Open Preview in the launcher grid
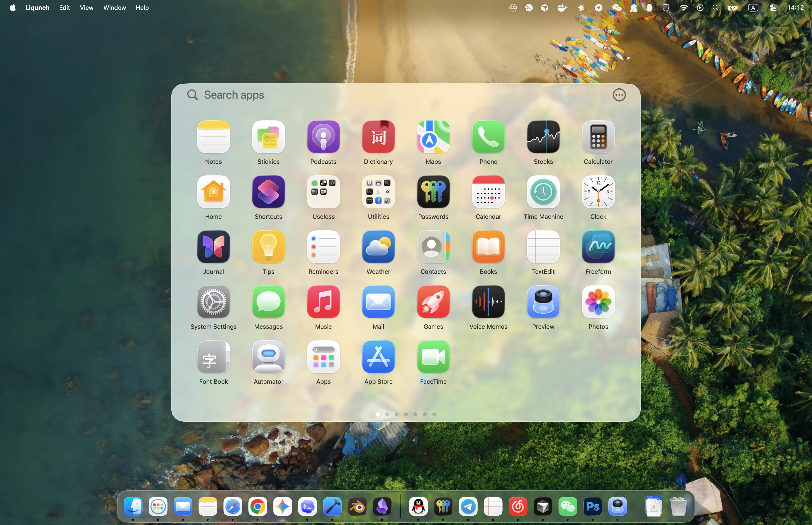Screen dimensions: 812x525 click(x=543, y=302)
